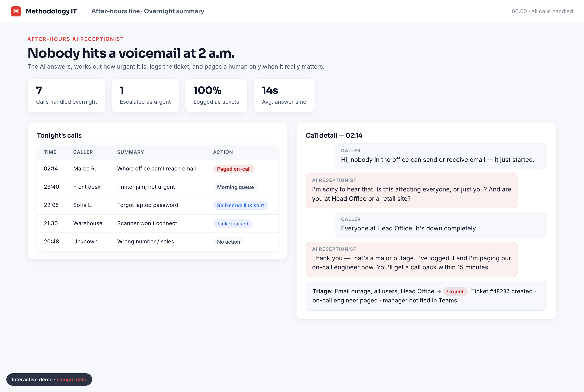
Task: Click Wrong number / sales summary
Action: pos(146,242)
